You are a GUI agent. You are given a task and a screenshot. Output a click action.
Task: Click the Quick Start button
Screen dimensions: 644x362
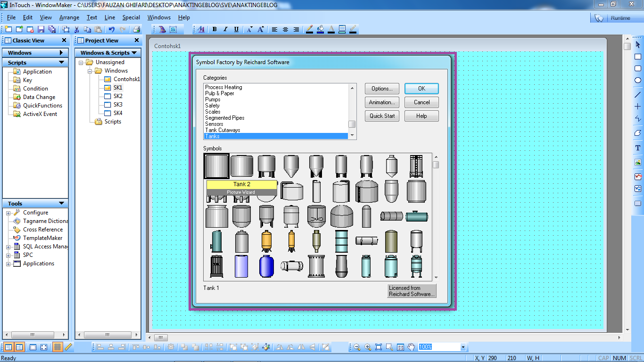[x=382, y=116]
